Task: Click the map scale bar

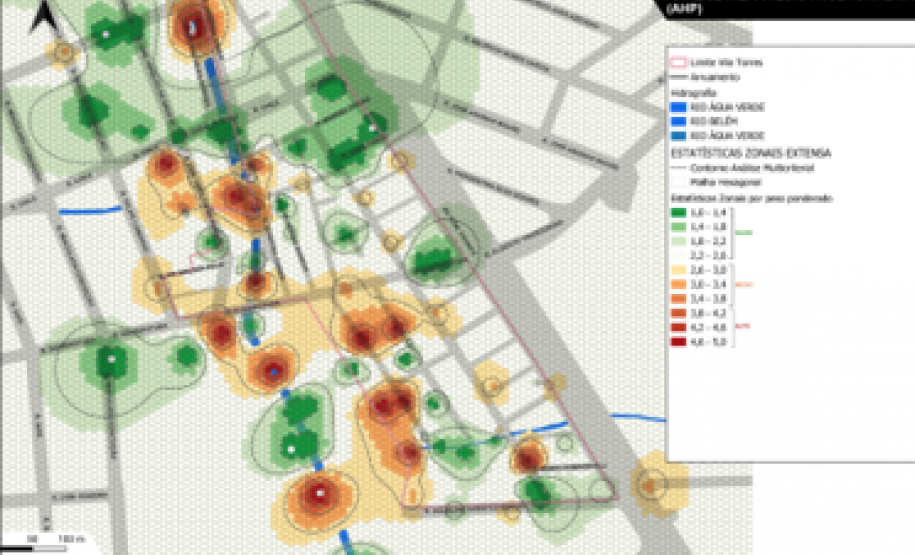Action: (x=33, y=549)
